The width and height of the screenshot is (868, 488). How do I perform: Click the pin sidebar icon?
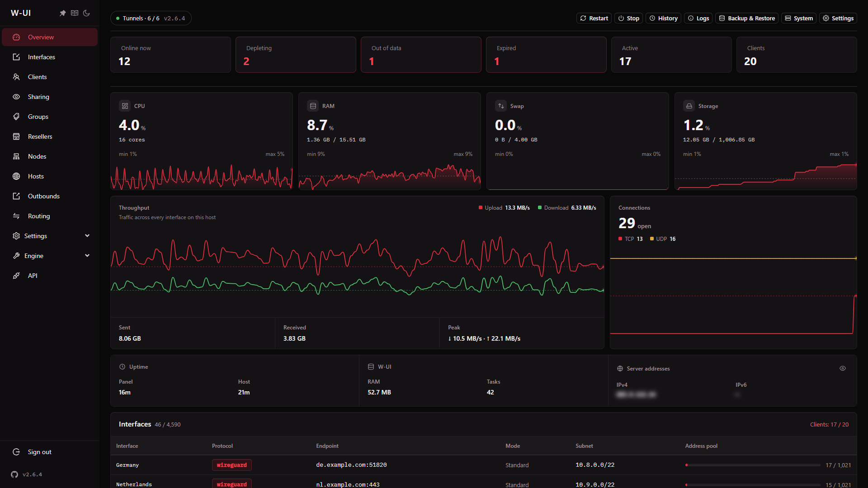pos(63,13)
